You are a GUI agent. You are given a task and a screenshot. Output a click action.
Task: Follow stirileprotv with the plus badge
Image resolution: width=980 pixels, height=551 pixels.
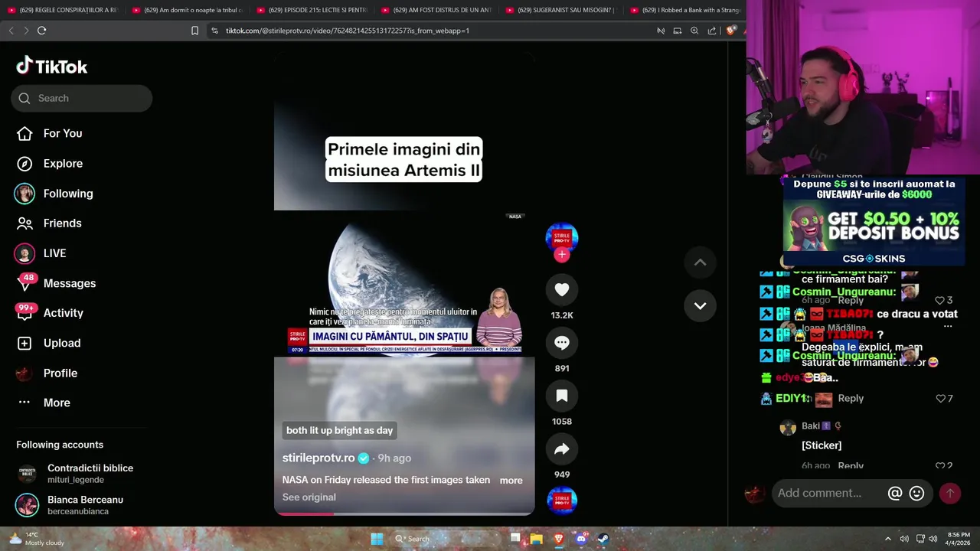(x=562, y=255)
